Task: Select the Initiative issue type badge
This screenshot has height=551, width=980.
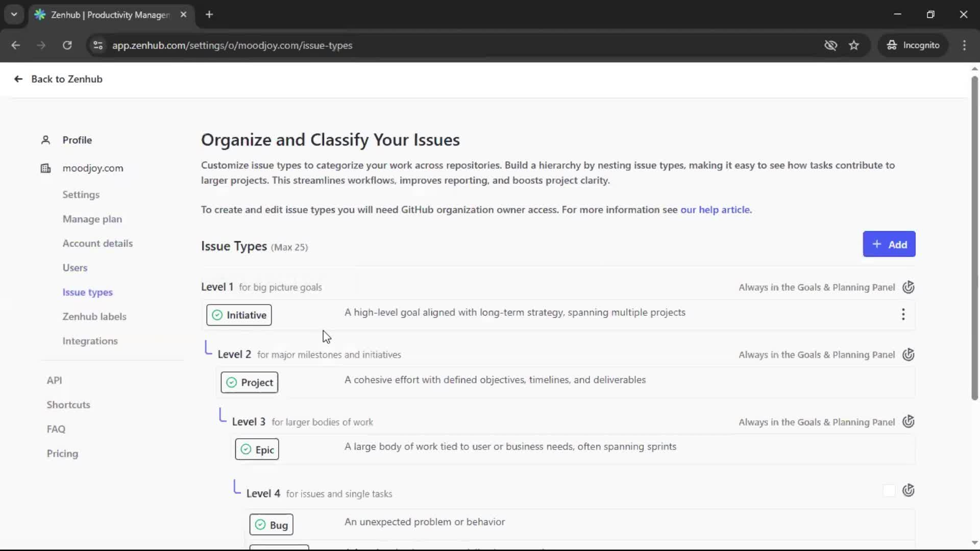Action: (x=239, y=315)
